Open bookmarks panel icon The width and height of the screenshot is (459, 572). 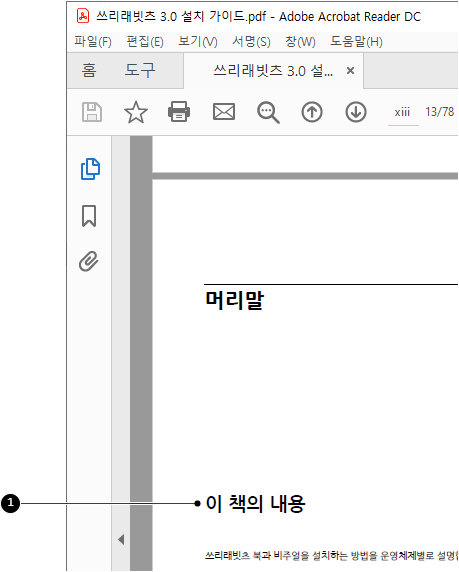coord(89,216)
